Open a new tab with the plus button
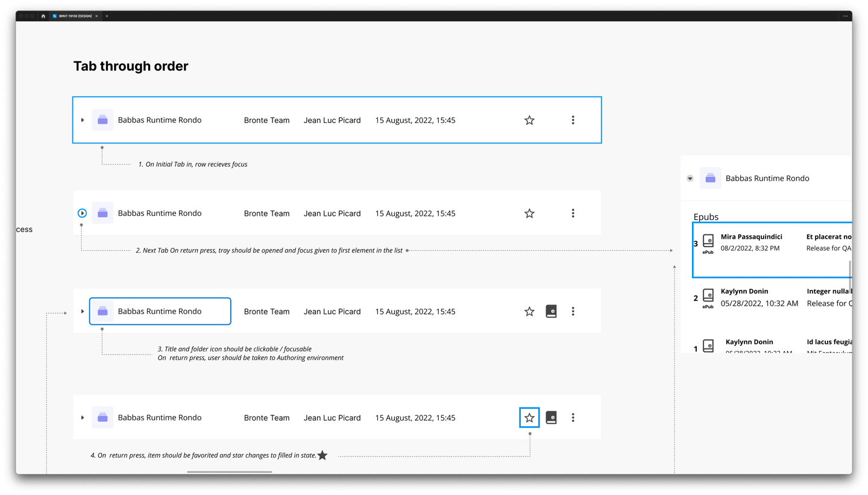The width and height of the screenshot is (868, 495). coord(107,16)
